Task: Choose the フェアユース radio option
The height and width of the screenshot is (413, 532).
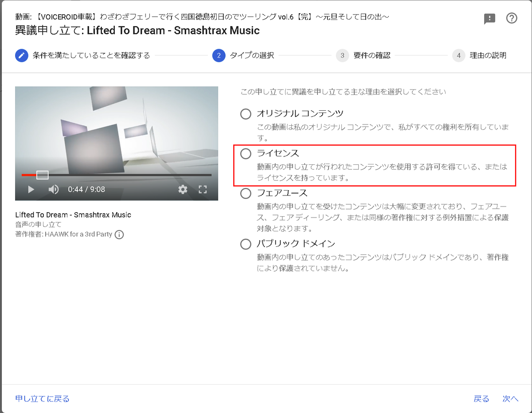Action: click(246, 193)
